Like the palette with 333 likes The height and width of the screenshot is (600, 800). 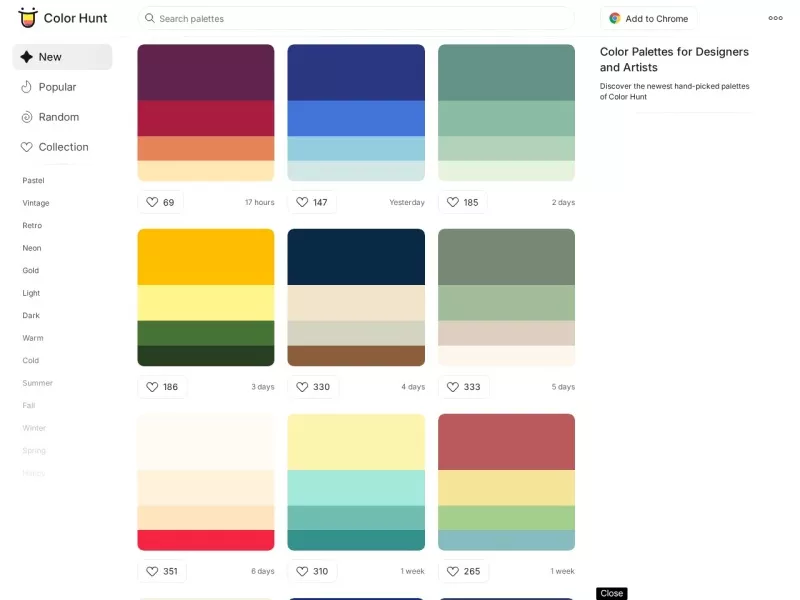464,387
